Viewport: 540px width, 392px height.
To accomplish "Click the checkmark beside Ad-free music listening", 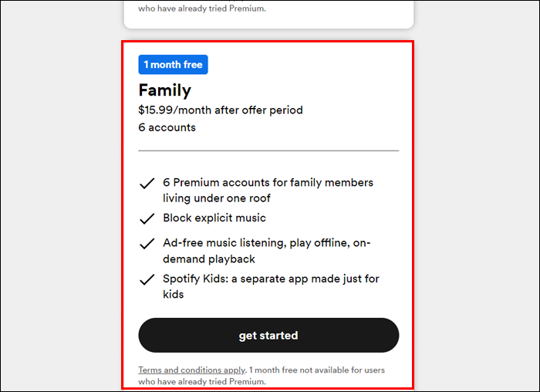I will [x=147, y=244].
